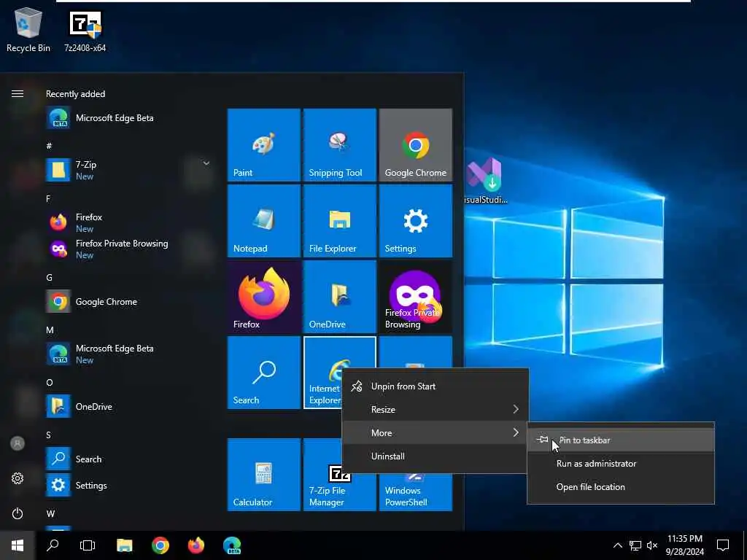Select the VisualStudio desktop icon

pos(486,181)
